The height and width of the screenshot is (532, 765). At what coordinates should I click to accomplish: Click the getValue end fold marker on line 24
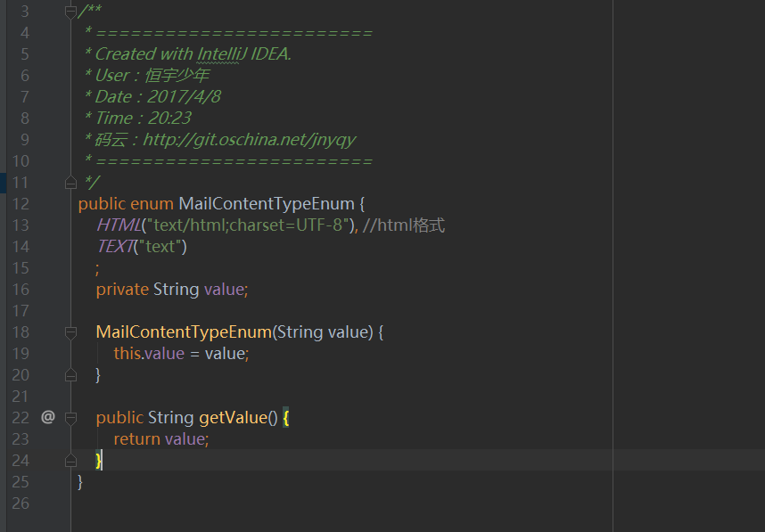tap(70, 461)
